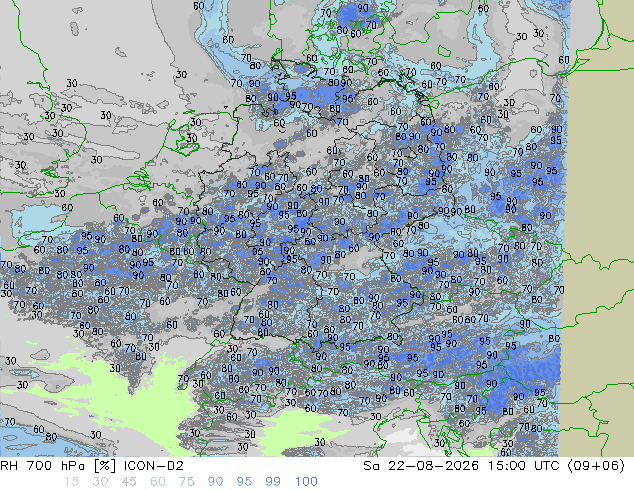The height and width of the screenshot is (490, 634).
Task: Click the Sa weekday label
Action: 371,466
